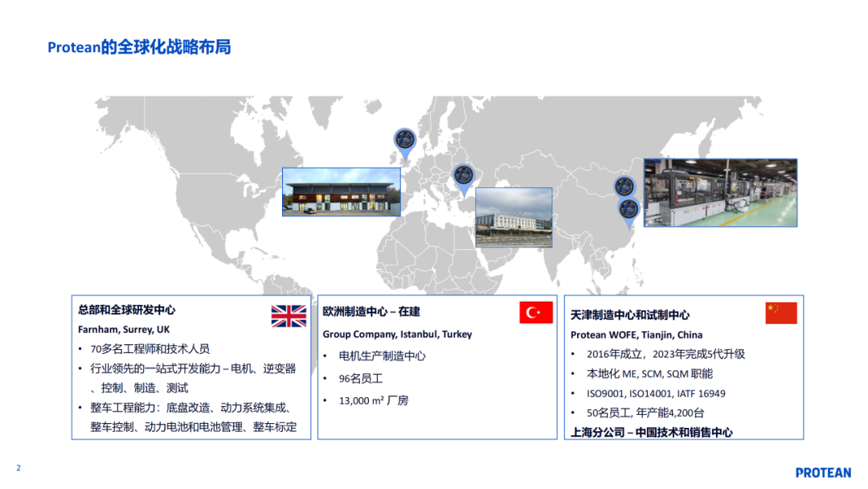Click the text Farnham, Surrey, UK
The width and height of the screenshot is (868, 489).
pos(124,330)
